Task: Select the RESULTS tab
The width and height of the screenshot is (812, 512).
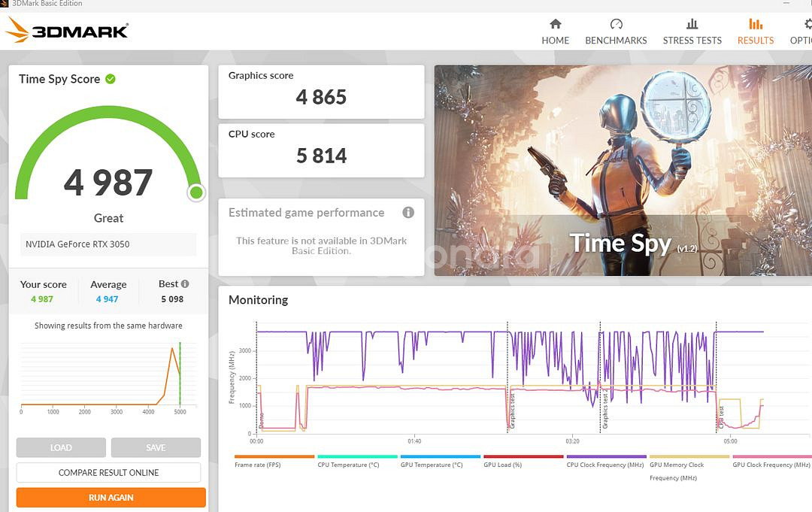Action: [x=756, y=41]
